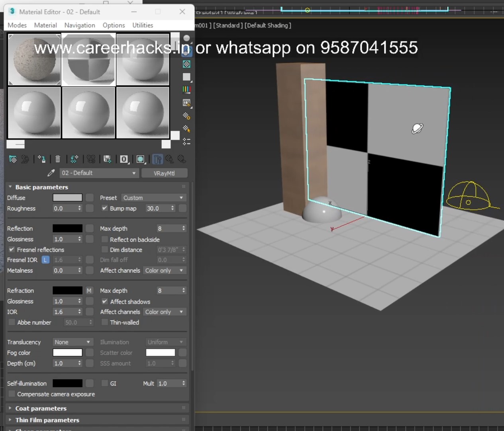Viewport: 504px width, 431px height.
Task: Open the Navigation menu
Action: [x=80, y=25]
